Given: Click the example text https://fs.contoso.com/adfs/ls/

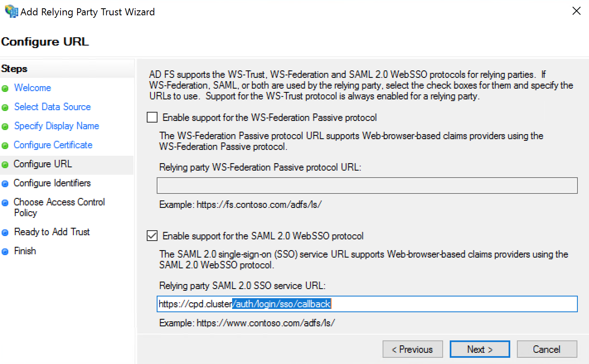Looking at the screenshot, I should pos(259,205).
